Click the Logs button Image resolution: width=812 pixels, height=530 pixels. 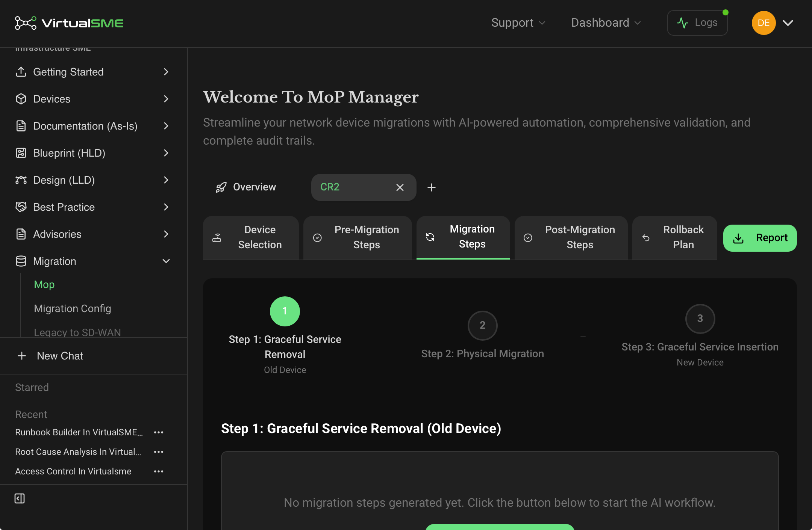[x=697, y=23]
